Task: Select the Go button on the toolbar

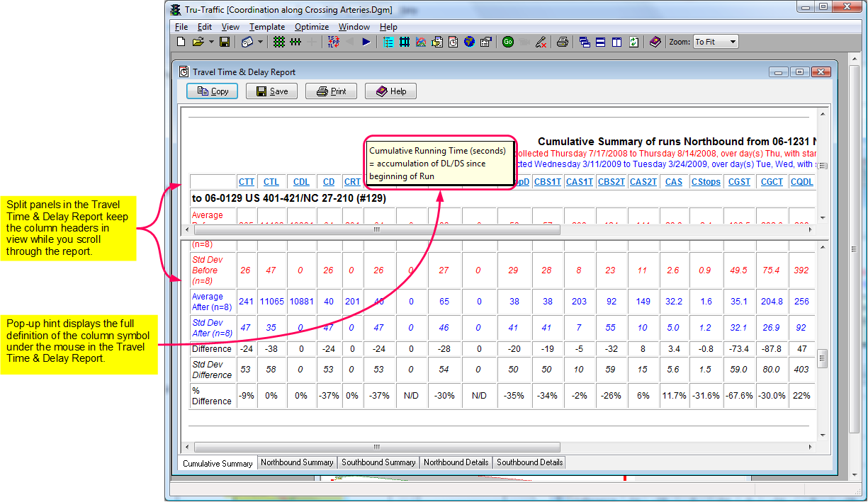Action: pyautogui.click(x=508, y=42)
